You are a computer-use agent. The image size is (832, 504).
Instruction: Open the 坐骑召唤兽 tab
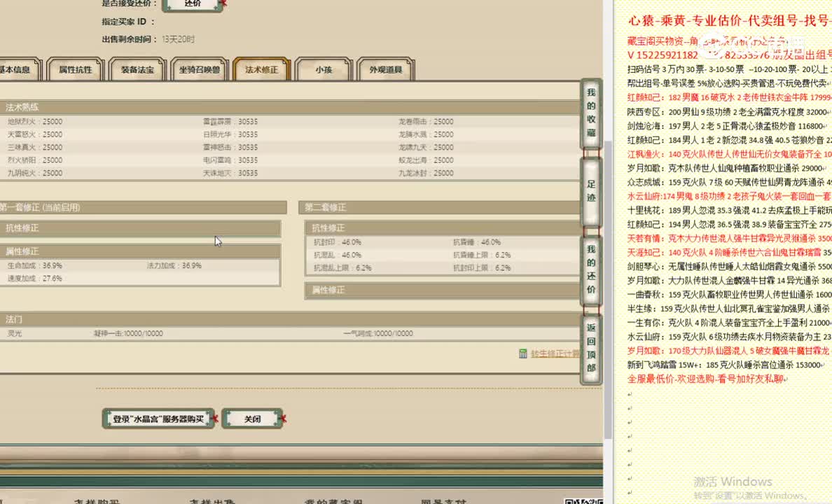pyautogui.click(x=200, y=69)
